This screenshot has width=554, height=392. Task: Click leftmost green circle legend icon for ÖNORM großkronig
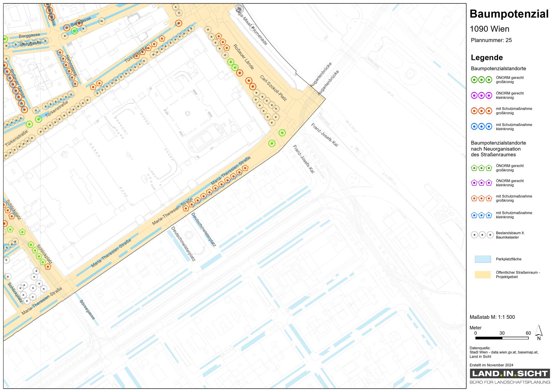(x=474, y=80)
